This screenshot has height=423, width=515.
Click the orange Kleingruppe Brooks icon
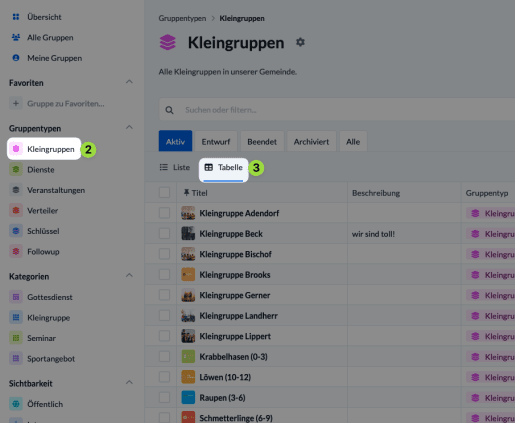[x=188, y=275]
